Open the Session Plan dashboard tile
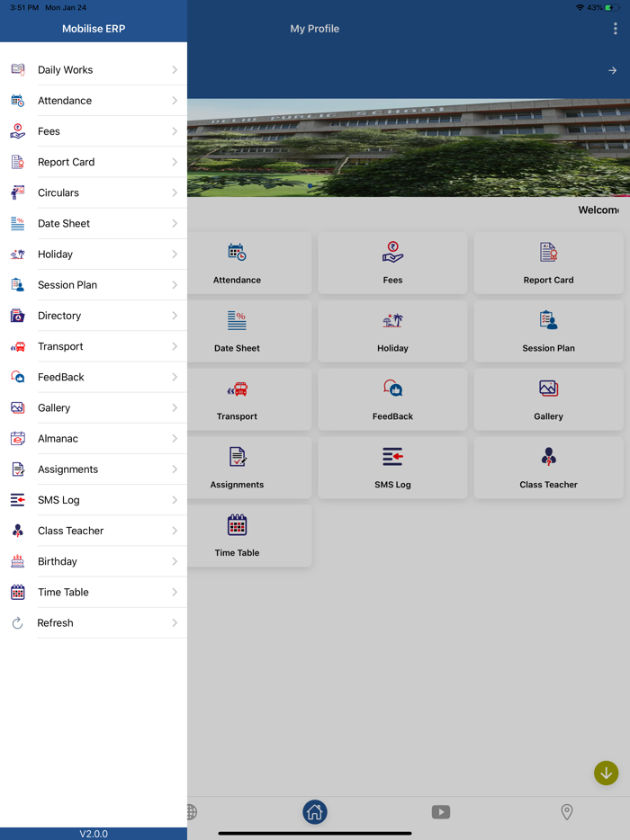 click(x=548, y=331)
